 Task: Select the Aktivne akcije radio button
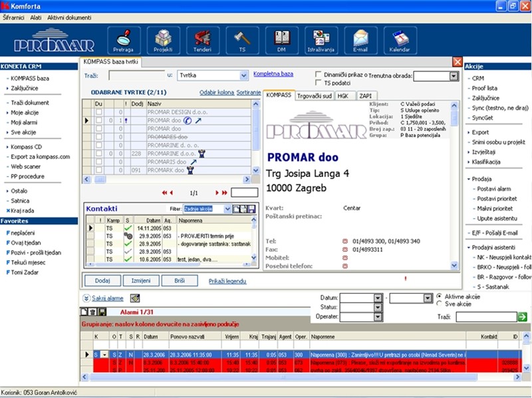[x=440, y=296]
